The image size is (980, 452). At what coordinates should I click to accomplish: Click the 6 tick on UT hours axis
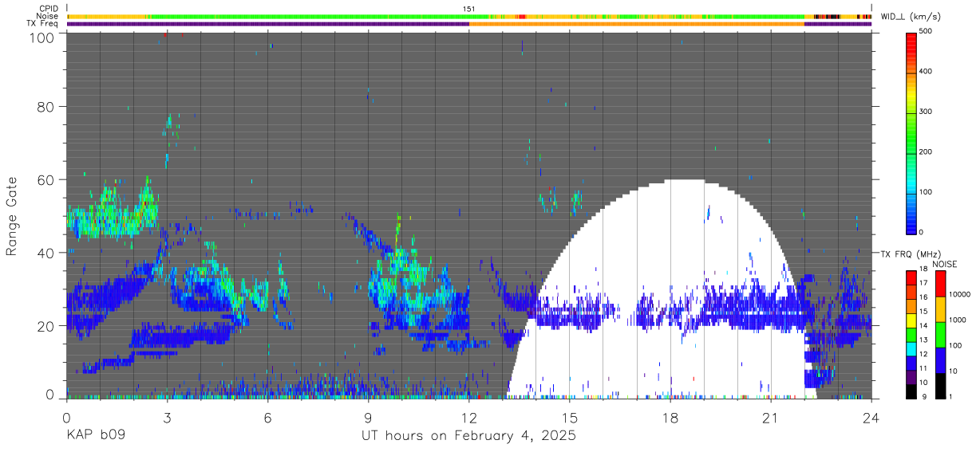pyautogui.click(x=267, y=417)
